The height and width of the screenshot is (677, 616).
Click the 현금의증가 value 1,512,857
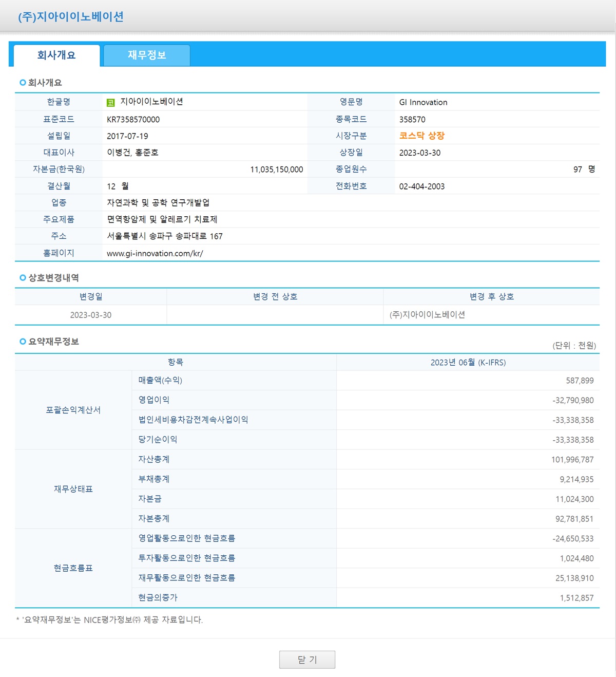576,598
